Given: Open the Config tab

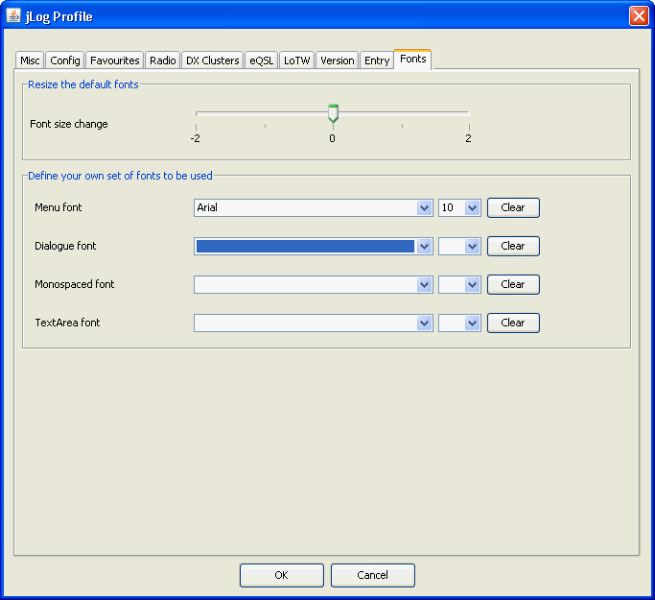Looking at the screenshot, I should tap(65, 61).
